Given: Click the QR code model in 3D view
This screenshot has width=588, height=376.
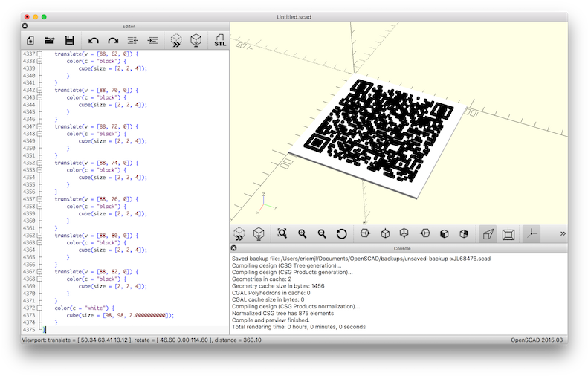Looking at the screenshot, I should click(379, 132).
